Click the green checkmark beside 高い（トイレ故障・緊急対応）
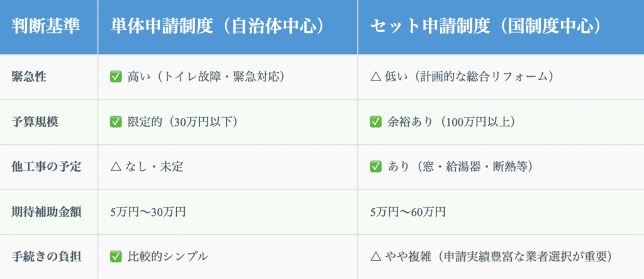This screenshot has height=279, width=644. [116, 77]
